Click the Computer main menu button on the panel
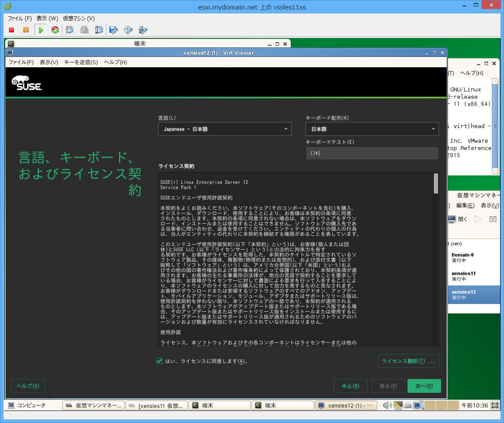 (x=27, y=405)
